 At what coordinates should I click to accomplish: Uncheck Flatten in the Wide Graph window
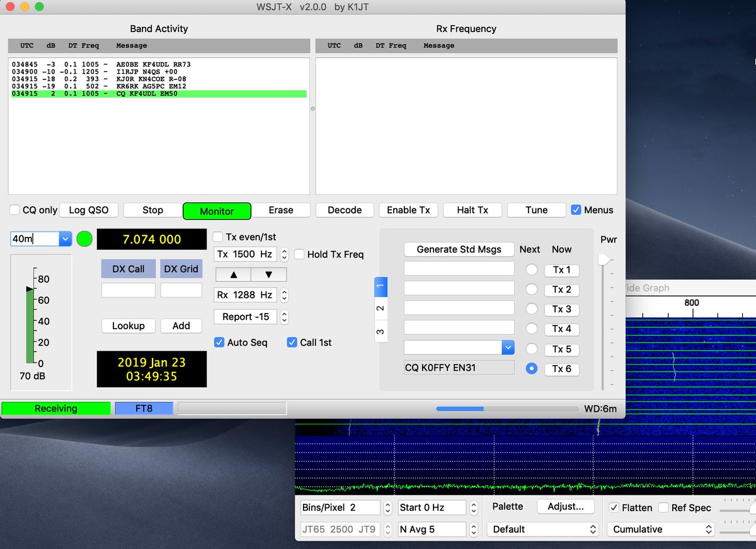(614, 508)
